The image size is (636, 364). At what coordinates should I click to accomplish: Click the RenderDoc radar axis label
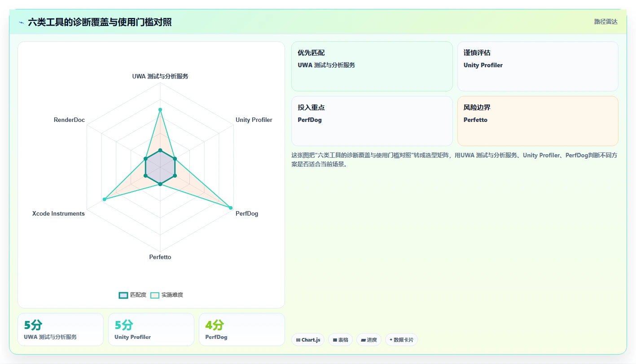tap(69, 120)
